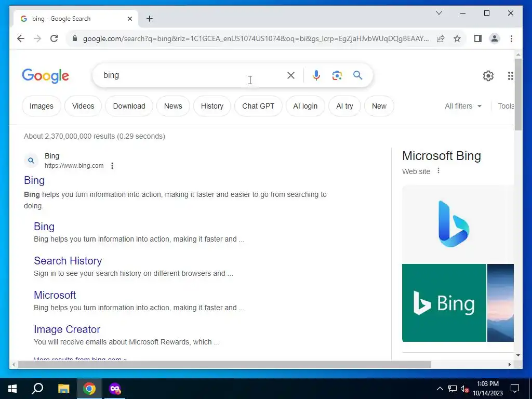This screenshot has height=399, width=532.
Task: View site information via the padlock icon
Action: (75, 38)
